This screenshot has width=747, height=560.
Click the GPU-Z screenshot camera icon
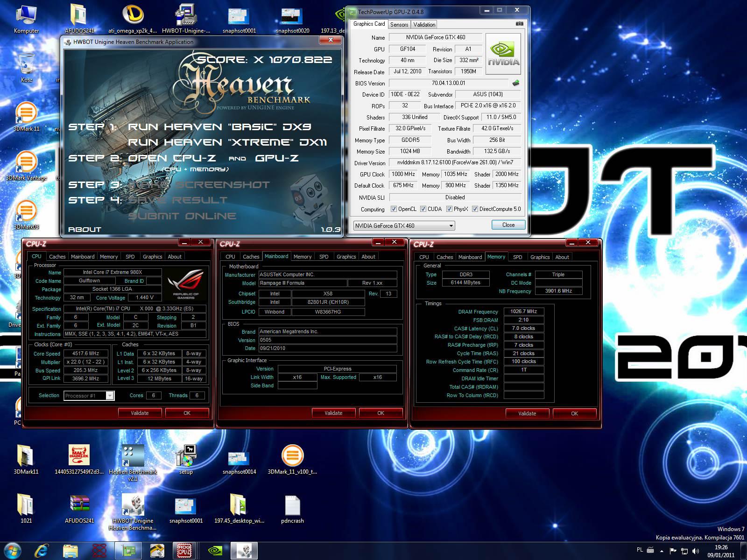(x=519, y=24)
